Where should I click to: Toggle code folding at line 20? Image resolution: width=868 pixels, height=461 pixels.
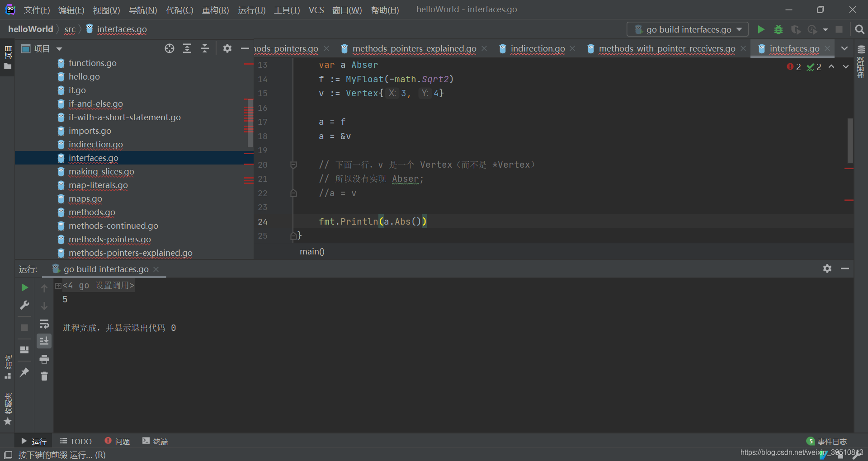tap(293, 165)
